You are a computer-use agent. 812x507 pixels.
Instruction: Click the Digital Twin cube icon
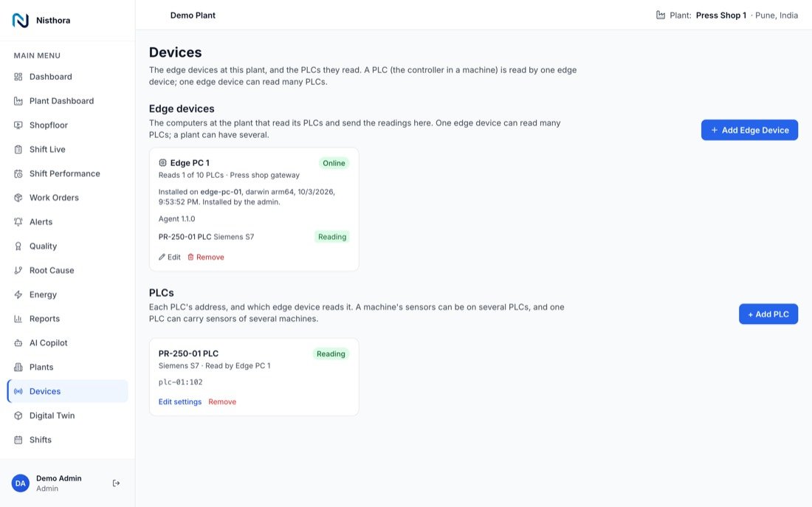coord(18,415)
